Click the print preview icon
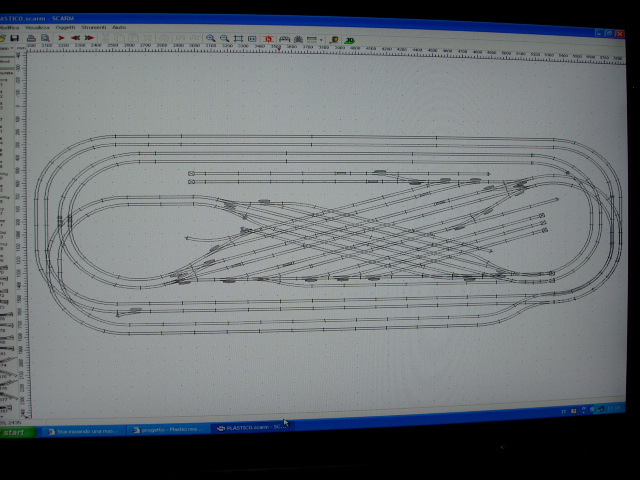The height and width of the screenshot is (480, 640). point(45,38)
